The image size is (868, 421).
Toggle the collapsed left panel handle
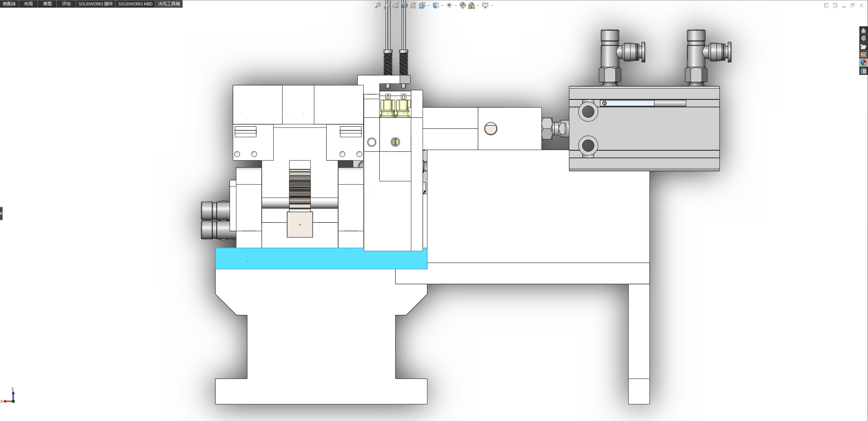1,213
